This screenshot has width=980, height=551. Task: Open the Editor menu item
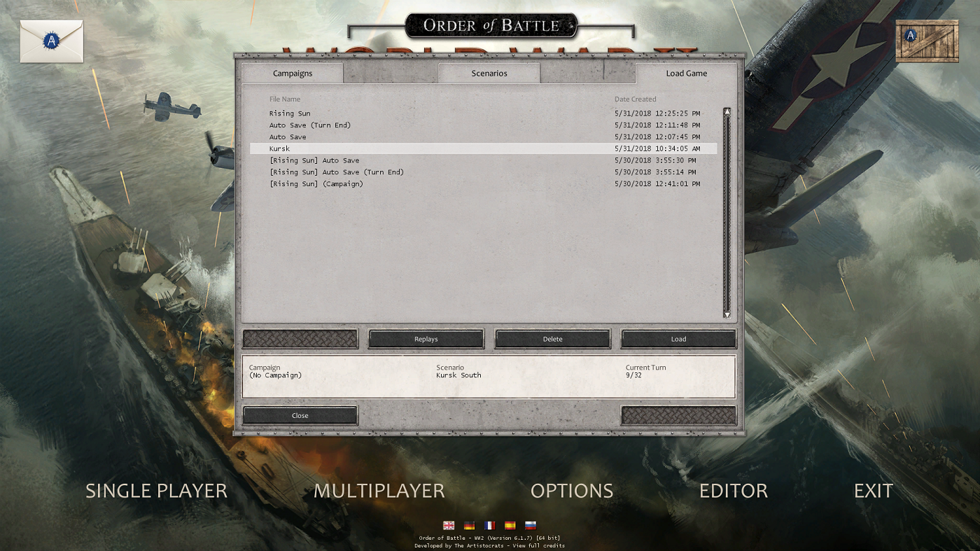click(x=734, y=491)
